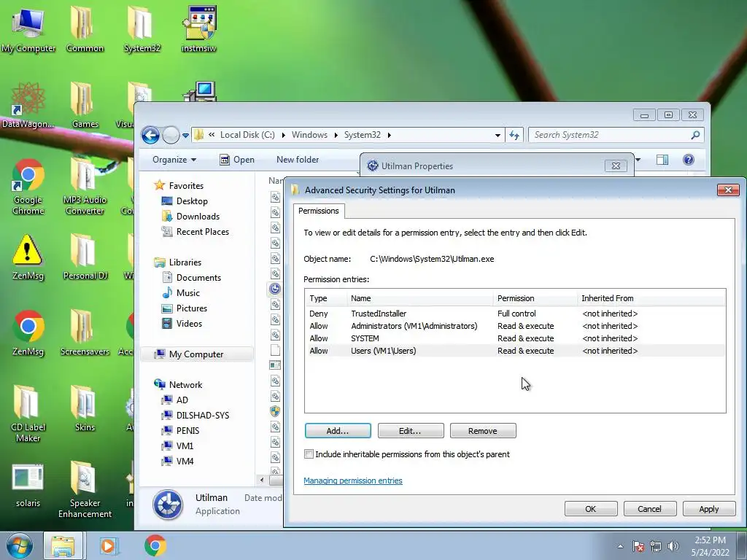747x560 pixels.
Task: Click the Apply button
Action: 709,509
